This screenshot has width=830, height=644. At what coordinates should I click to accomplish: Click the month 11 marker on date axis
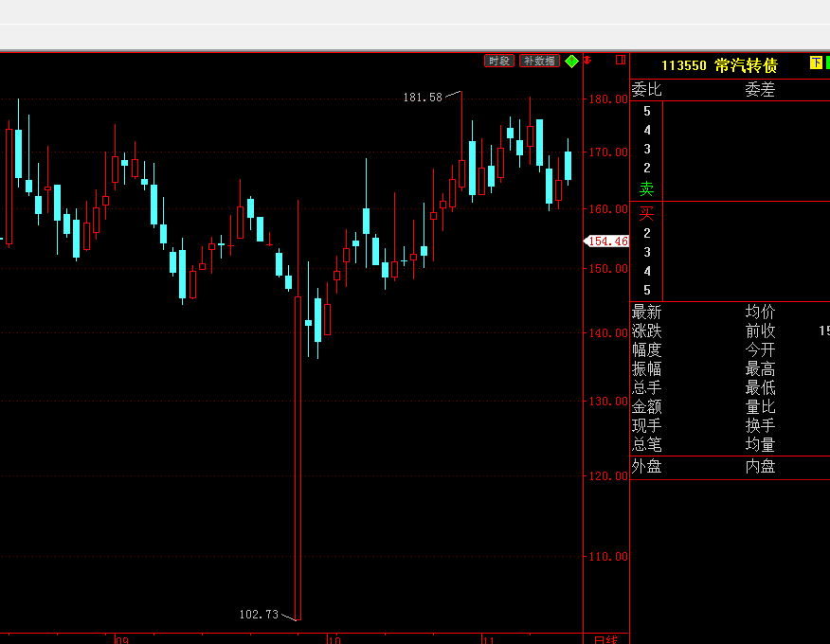point(489,640)
